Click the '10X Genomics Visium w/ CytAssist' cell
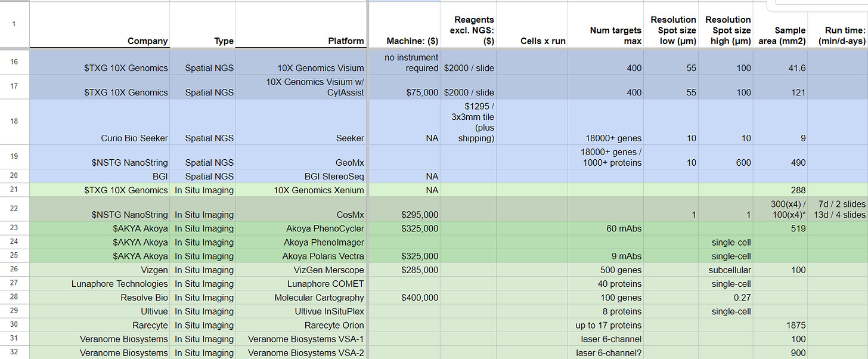 (x=301, y=87)
